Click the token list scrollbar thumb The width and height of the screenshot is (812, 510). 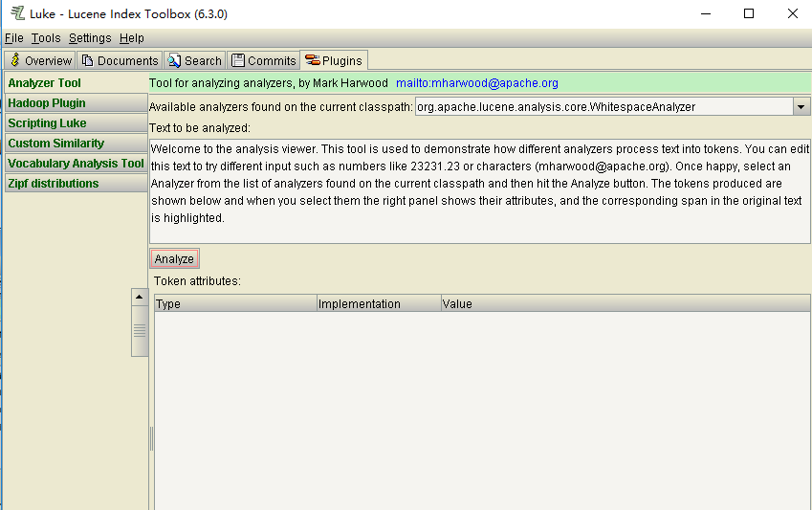[140, 331]
